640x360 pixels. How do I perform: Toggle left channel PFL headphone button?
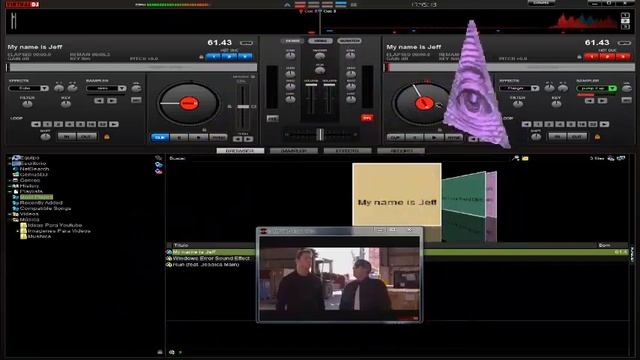tap(272, 118)
